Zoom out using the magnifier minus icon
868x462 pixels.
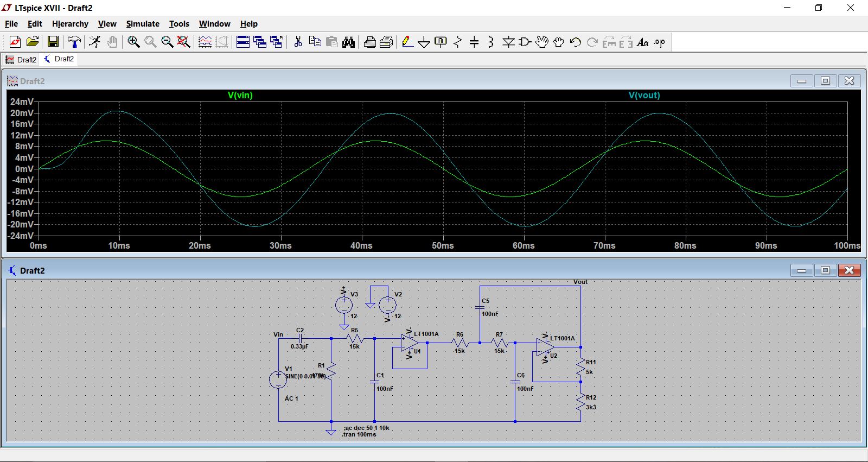pos(167,42)
